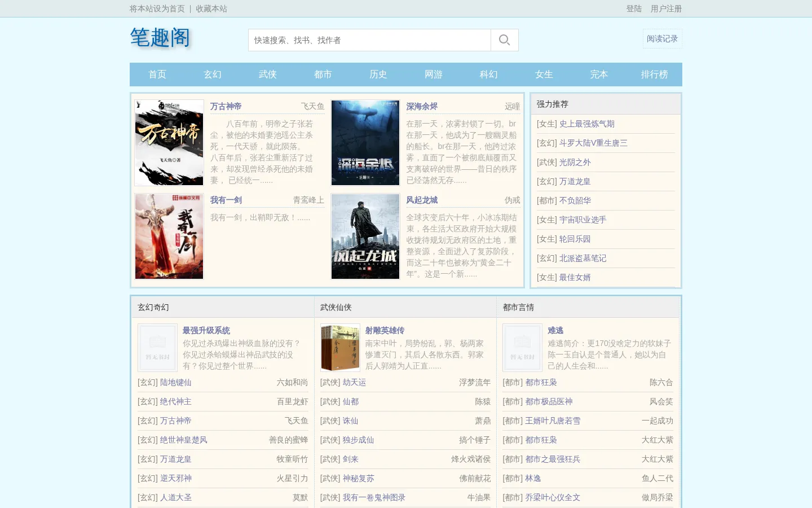This screenshot has height=508, width=812.
Task: Open the 玄幻 category in navigation bar
Action: 213,75
